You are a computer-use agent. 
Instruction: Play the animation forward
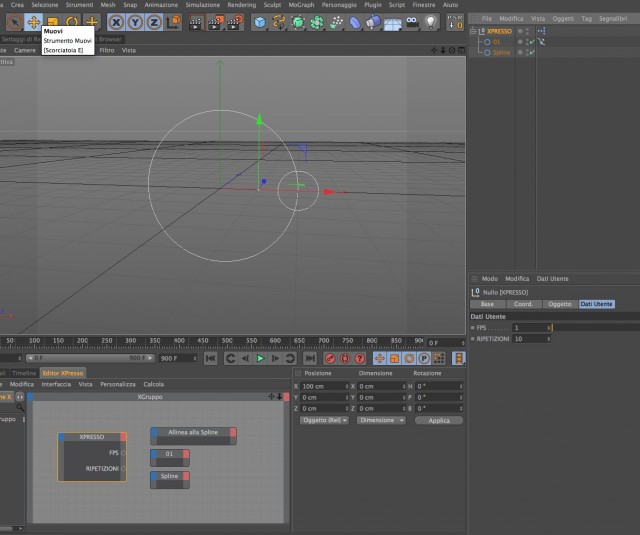[260, 359]
